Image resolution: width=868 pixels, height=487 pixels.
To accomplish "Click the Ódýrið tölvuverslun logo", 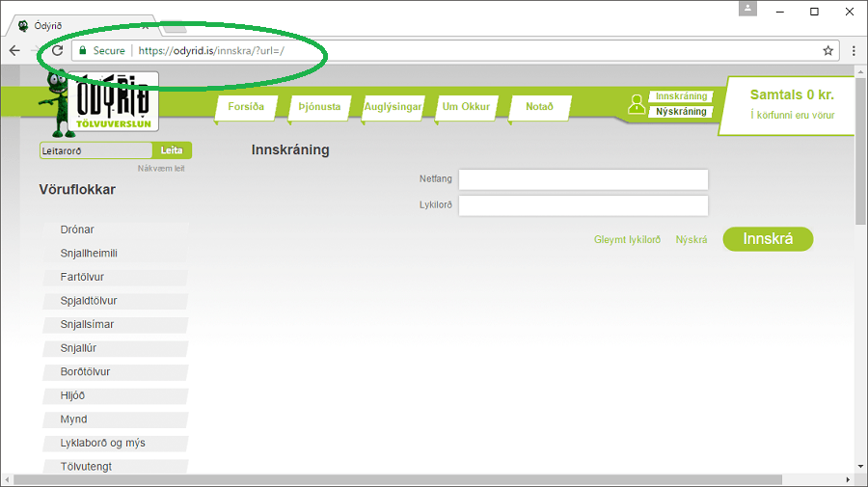I will 114,101.
